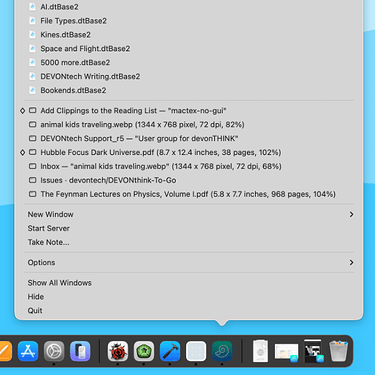Click the DEVONthink nautilus shell Dock icon
375x375 pixels.
[x=222, y=351]
